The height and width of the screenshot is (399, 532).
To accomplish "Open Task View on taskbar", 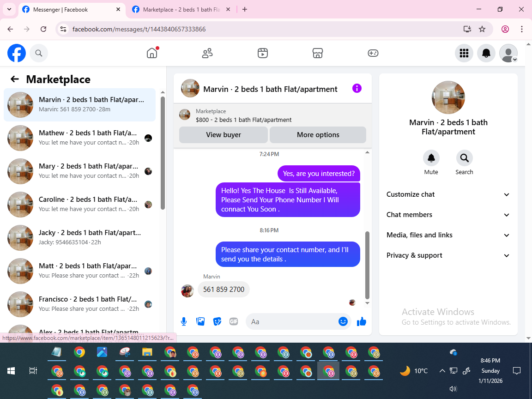I will (33, 371).
